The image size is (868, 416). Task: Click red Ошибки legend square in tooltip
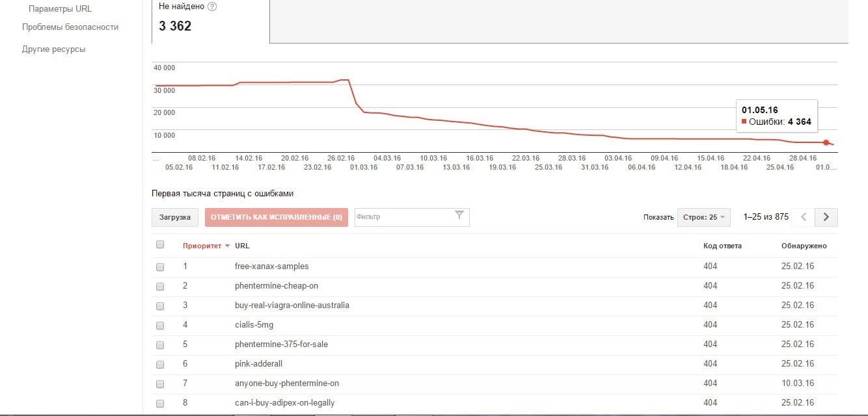pos(744,122)
